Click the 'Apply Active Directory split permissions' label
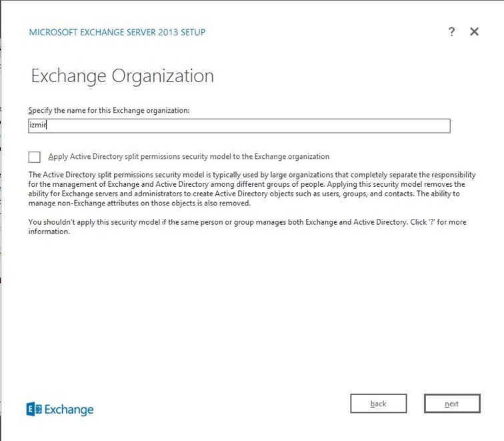 pyautogui.click(x=189, y=157)
